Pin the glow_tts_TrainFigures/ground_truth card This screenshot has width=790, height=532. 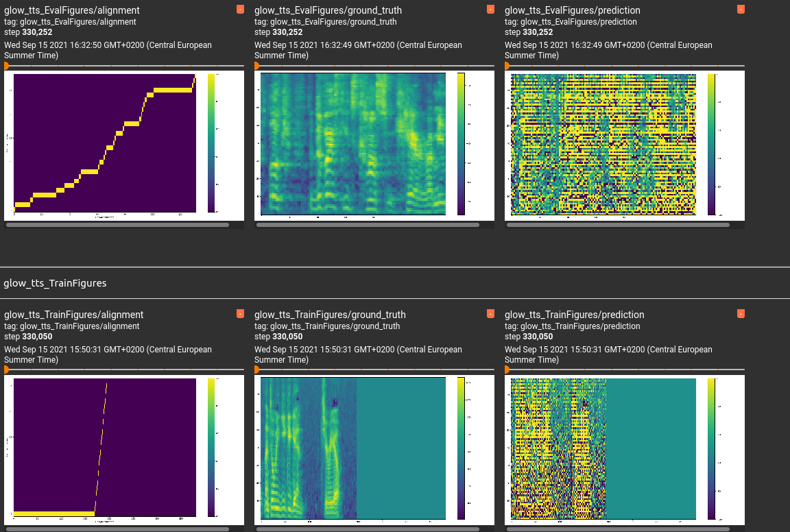tap(490, 314)
